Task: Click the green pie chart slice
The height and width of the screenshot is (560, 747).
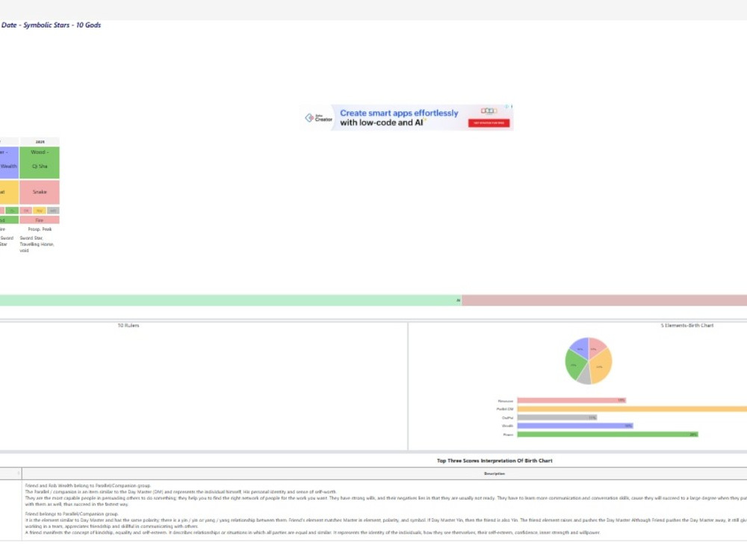Action: [574, 364]
